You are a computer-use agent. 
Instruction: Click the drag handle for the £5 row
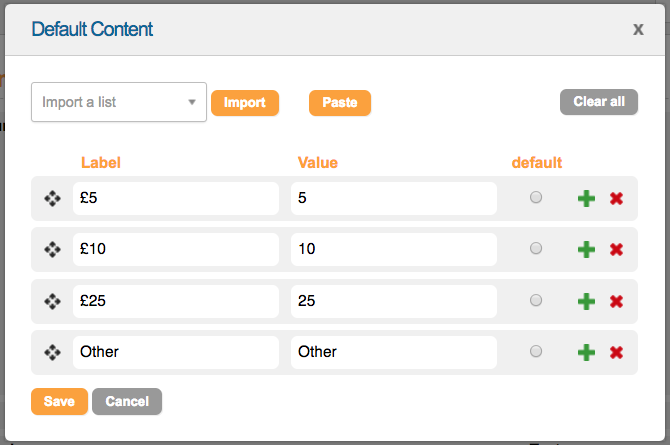point(52,199)
